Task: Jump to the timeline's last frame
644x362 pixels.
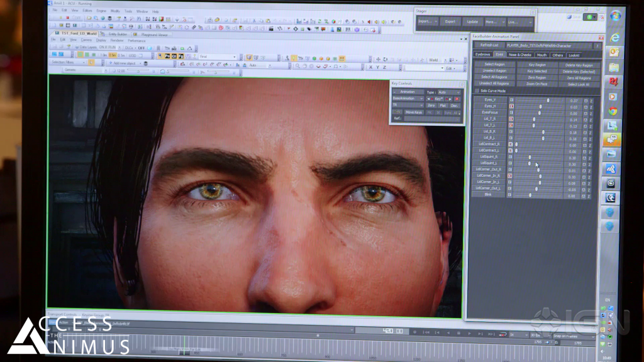Action: [490, 333]
